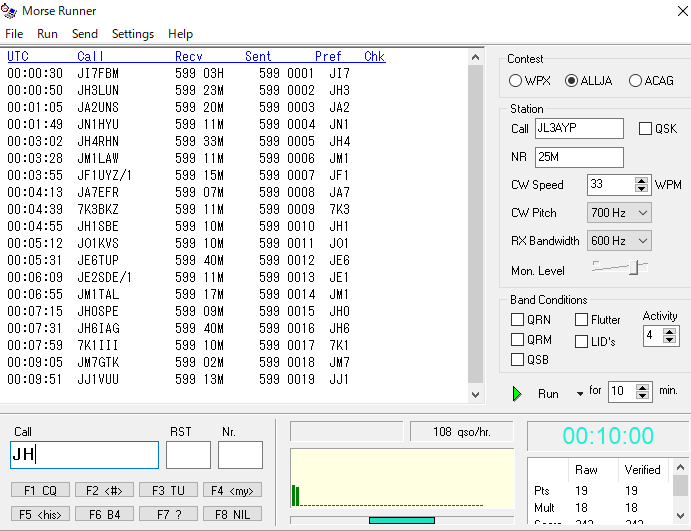
Task: Open the CW Pitch 700 Hz dropdown
Action: point(619,213)
